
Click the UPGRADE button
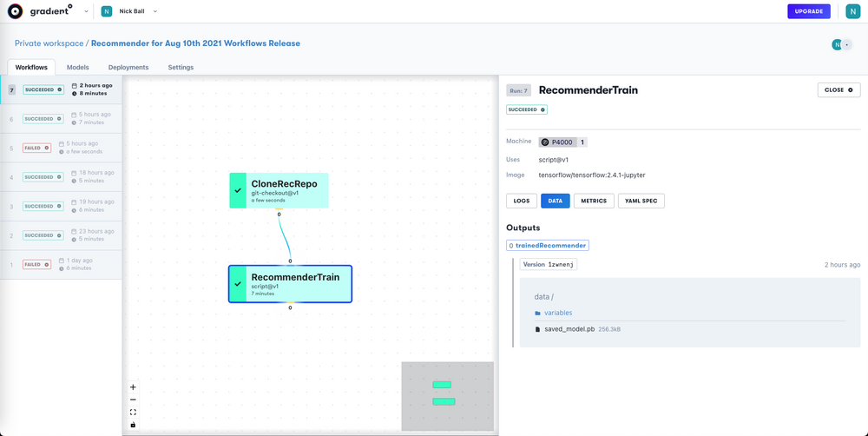pos(809,11)
